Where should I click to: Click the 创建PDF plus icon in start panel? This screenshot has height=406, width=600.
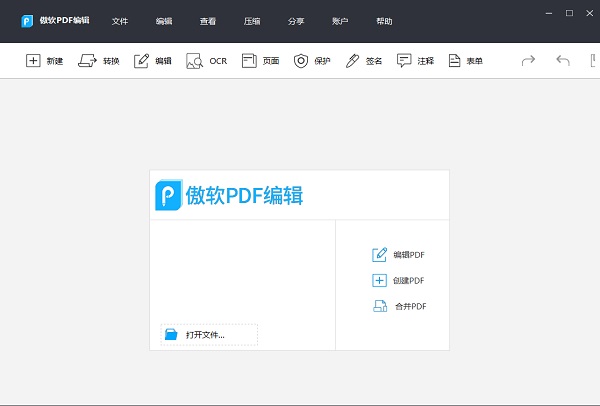coord(379,280)
